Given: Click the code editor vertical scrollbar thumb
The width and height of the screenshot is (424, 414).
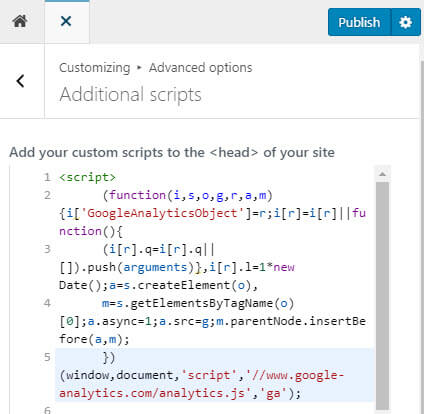Looking at the screenshot, I should [383, 296].
